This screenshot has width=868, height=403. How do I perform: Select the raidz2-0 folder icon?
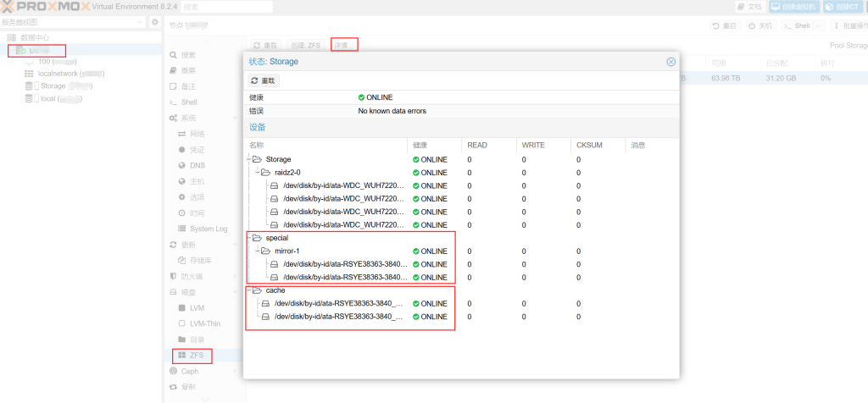pyautogui.click(x=265, y=173)
